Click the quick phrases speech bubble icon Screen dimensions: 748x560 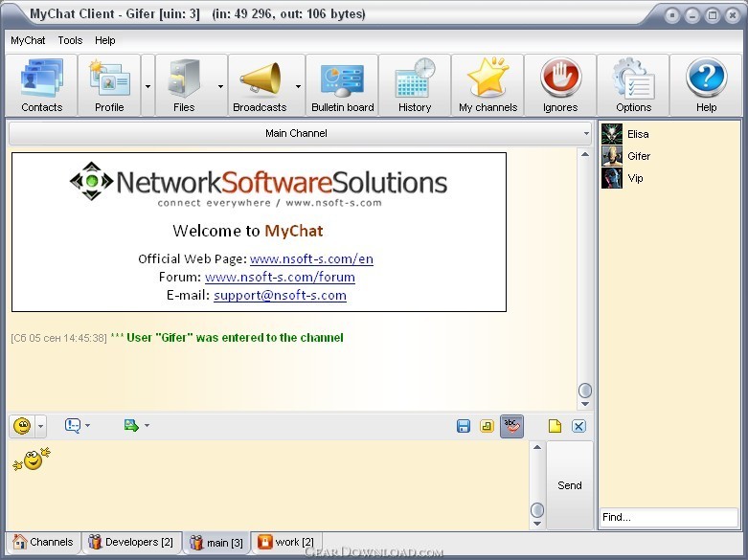73,425
